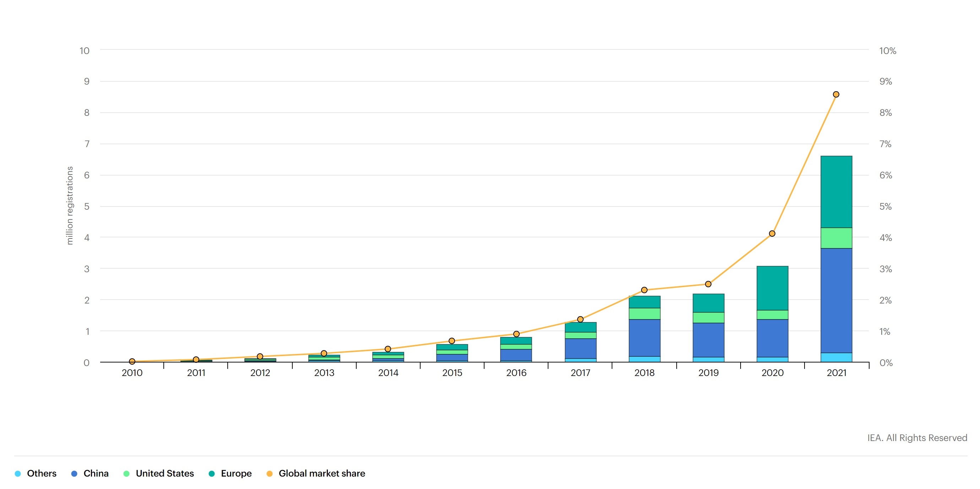
Task: Click the 2021 x-axis year label
Action: (836, 372)
